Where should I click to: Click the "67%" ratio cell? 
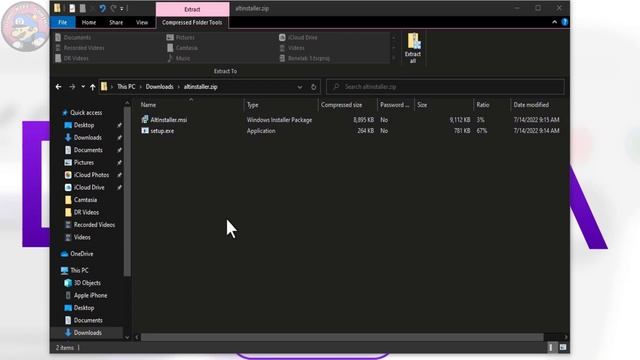482,131
